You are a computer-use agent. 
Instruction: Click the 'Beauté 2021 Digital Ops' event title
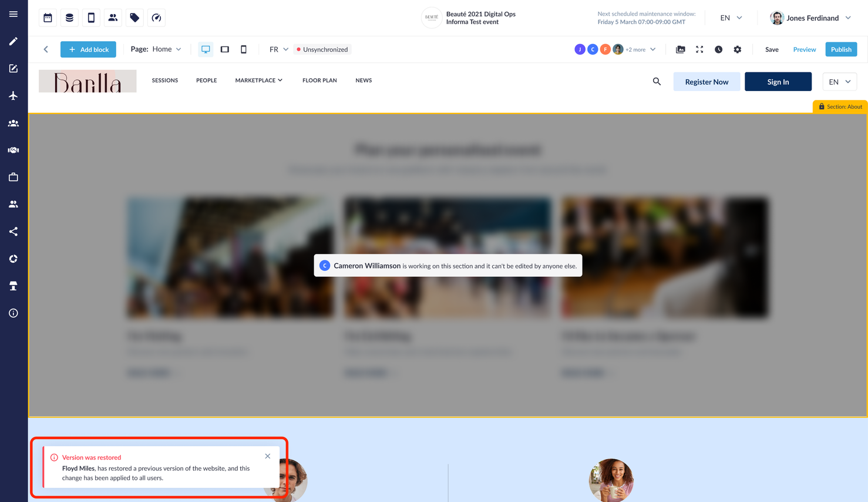(x=481, y=14)
